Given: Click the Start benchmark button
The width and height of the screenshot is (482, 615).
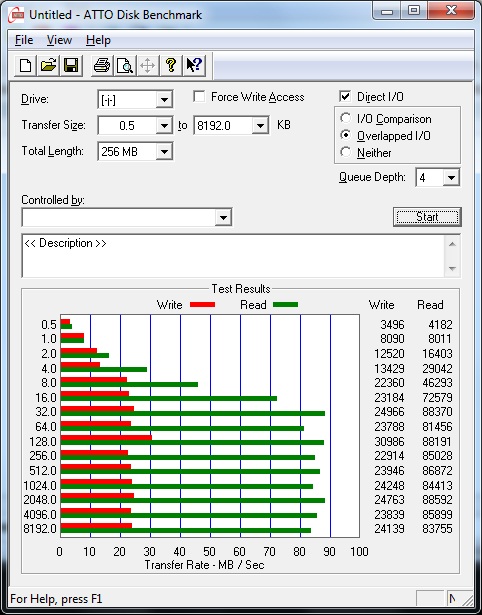Looking at the screenshot, I should (x=427, y=217).
